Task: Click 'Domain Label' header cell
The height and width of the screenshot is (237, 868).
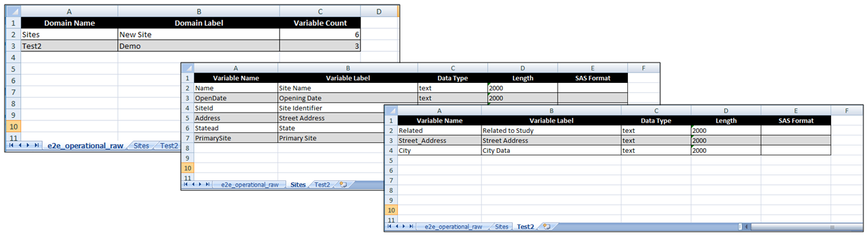Action: coord(199,23)
